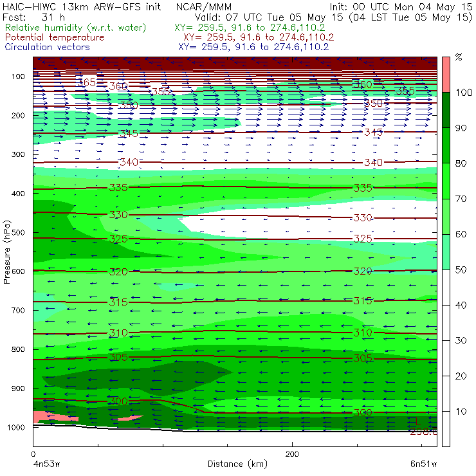Select 'Init: 00 UTC Mon 04 May 15' text
The height and width of the screenshot is (476, 476).
click(x=401, y=6)
